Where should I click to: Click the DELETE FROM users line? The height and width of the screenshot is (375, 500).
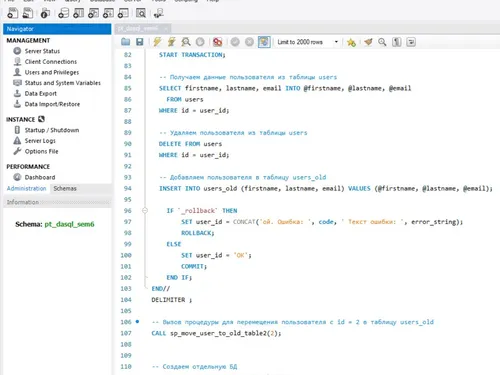pyautogui.click(x=190, y=144)
